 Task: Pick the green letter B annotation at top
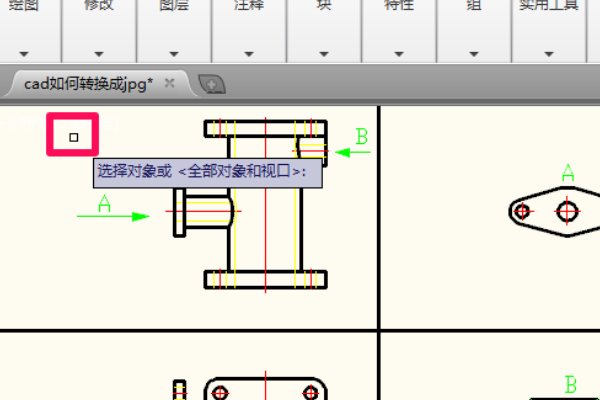362,135
